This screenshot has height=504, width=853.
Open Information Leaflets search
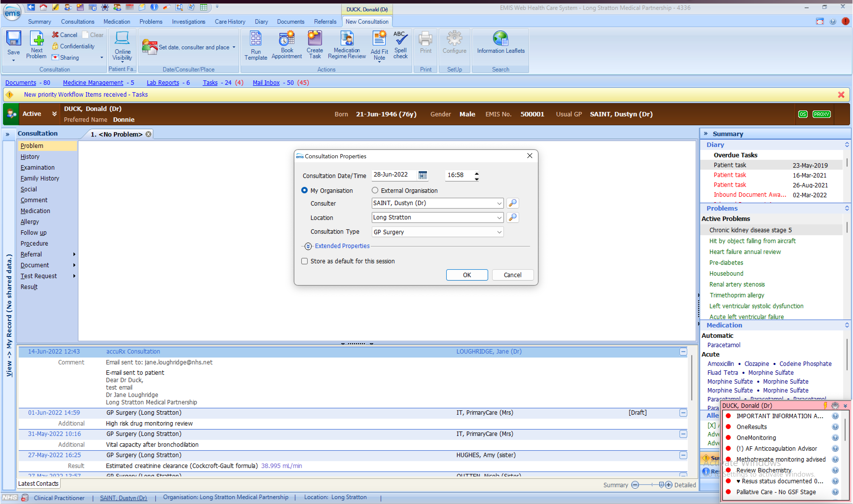500,42
